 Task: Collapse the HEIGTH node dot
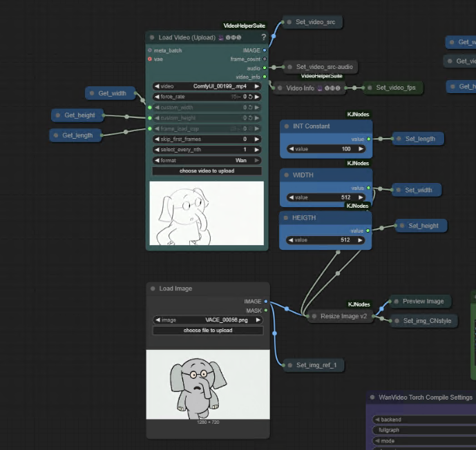tap(285, 217)
